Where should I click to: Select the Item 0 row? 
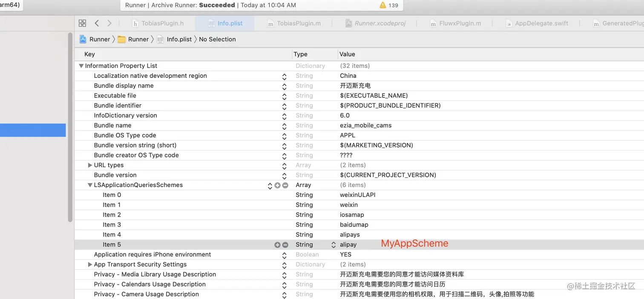click(359, 195)
